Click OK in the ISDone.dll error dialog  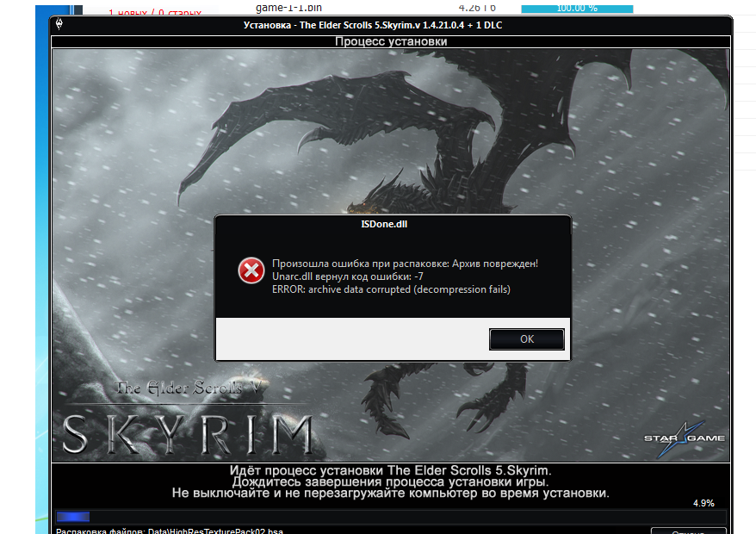(x=526, y=339)
